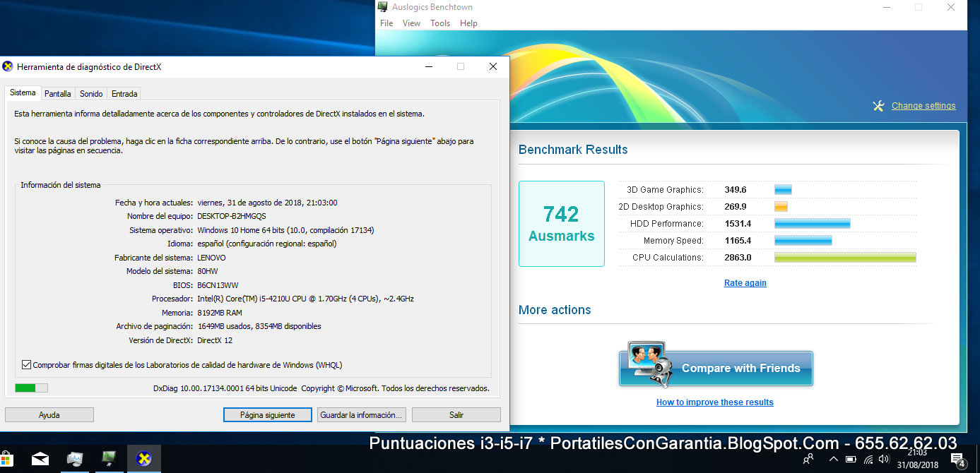Viewport: 980px width, 473px height.
Task: Select the DirectX 12 version text
Action: (x=215, y=340)
